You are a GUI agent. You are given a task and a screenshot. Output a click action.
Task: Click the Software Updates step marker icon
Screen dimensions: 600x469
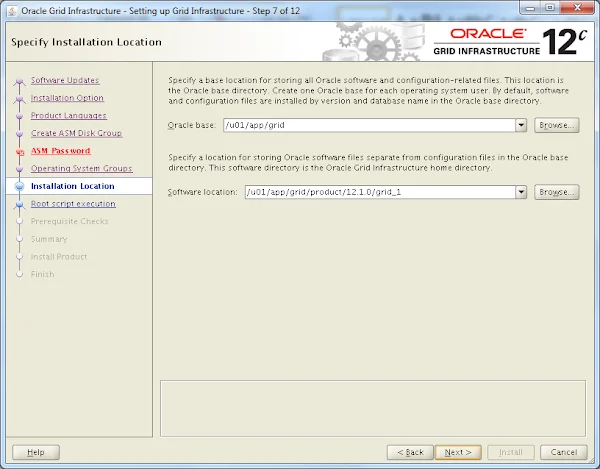(20, 81)
